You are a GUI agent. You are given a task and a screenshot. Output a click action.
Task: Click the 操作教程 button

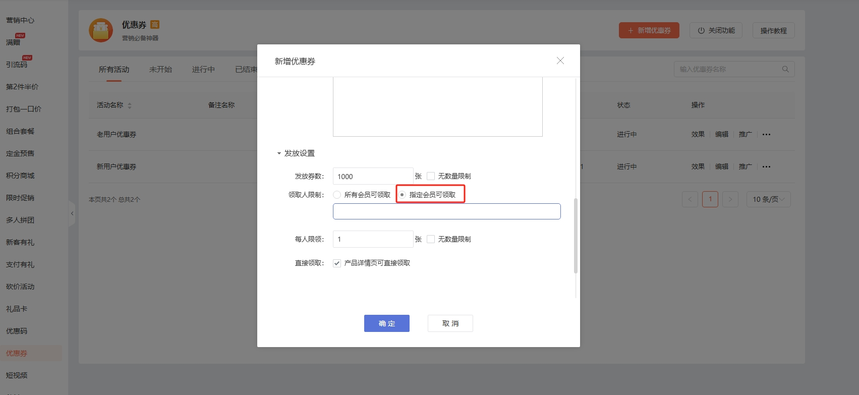774,31
